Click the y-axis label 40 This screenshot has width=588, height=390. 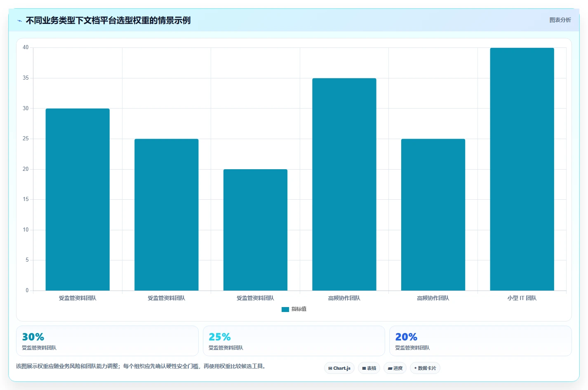26,47
